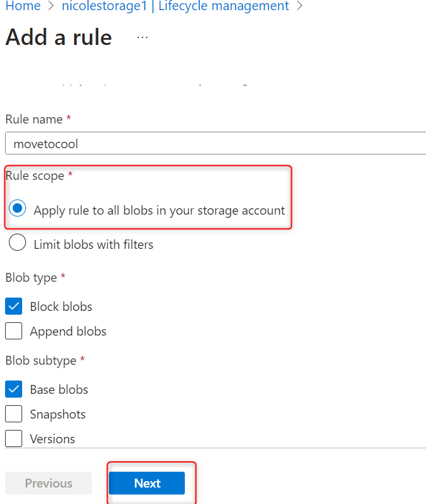Click the Previous button

click(x=49, y=483)
